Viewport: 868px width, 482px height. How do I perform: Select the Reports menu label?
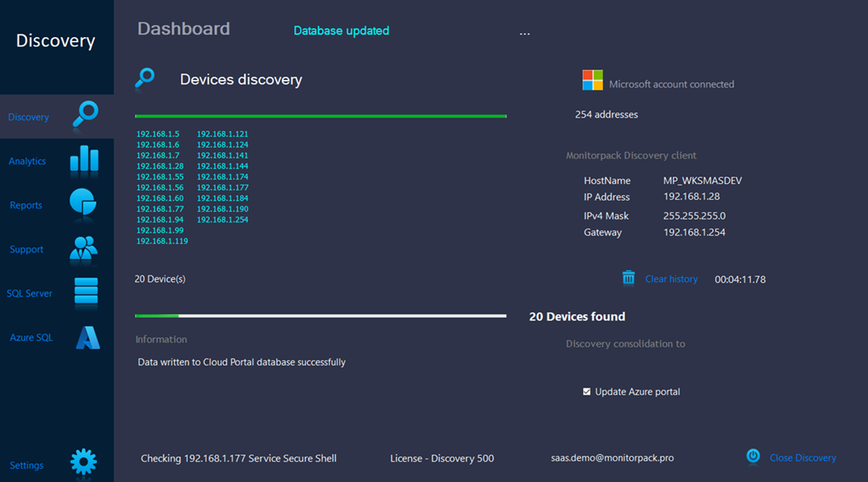pos(26,205)
